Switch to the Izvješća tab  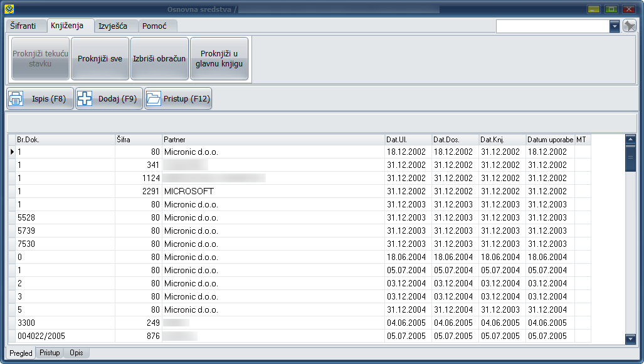[x=113, y=26]
